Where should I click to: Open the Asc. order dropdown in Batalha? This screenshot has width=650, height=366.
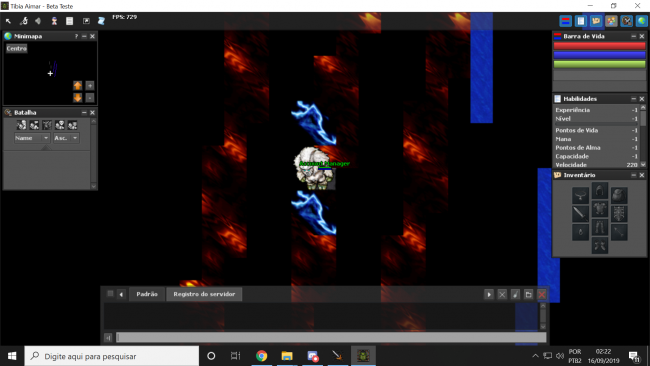65,138
